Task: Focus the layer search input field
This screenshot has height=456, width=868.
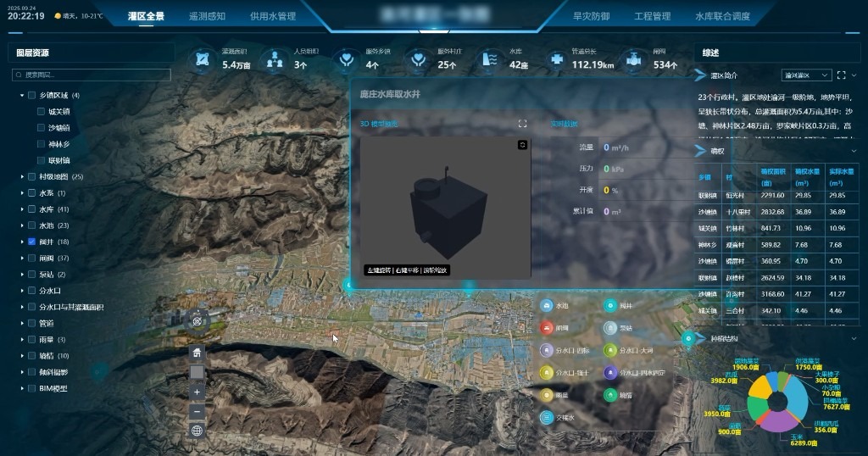Action: pos(92,75)
